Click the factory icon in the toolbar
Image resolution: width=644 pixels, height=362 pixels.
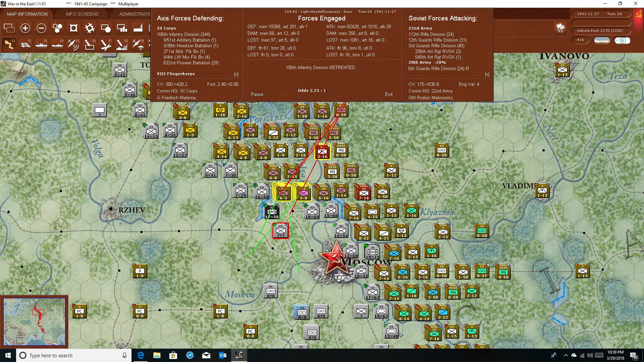pos(138,28)
